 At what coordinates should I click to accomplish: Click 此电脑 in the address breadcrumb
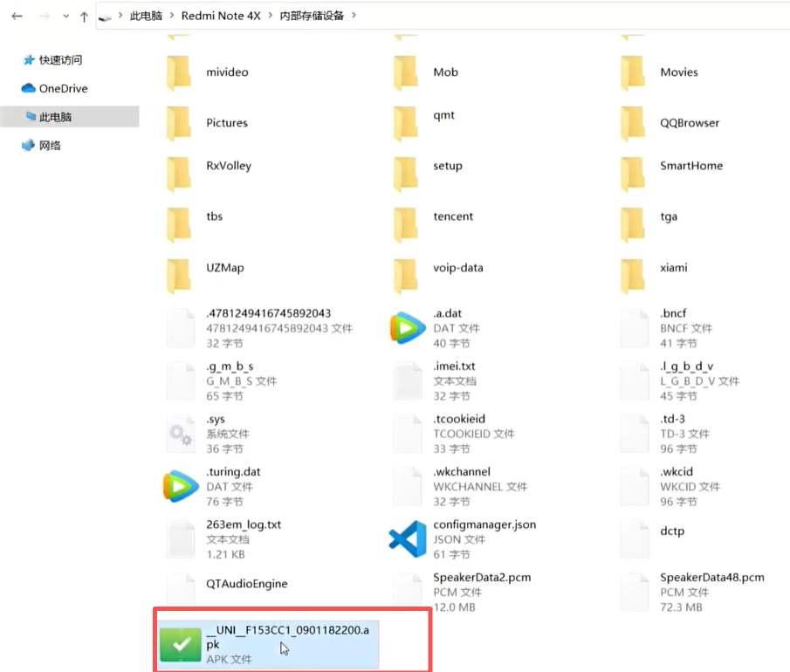pyautogui.click(x=146, y=16)
